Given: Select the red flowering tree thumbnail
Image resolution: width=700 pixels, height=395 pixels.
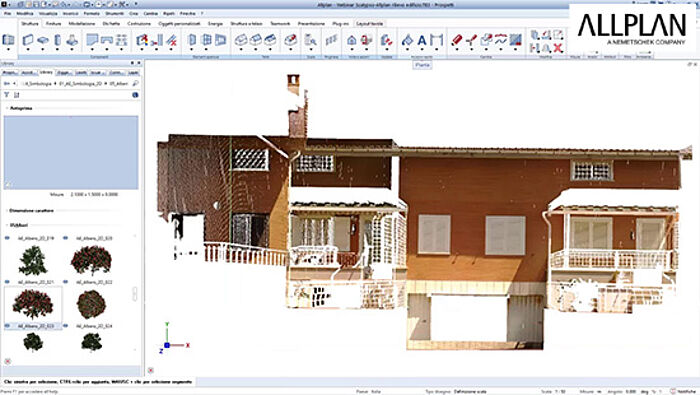Looking at the screenshot, I should pyautogui.click(x=33, y=304).
